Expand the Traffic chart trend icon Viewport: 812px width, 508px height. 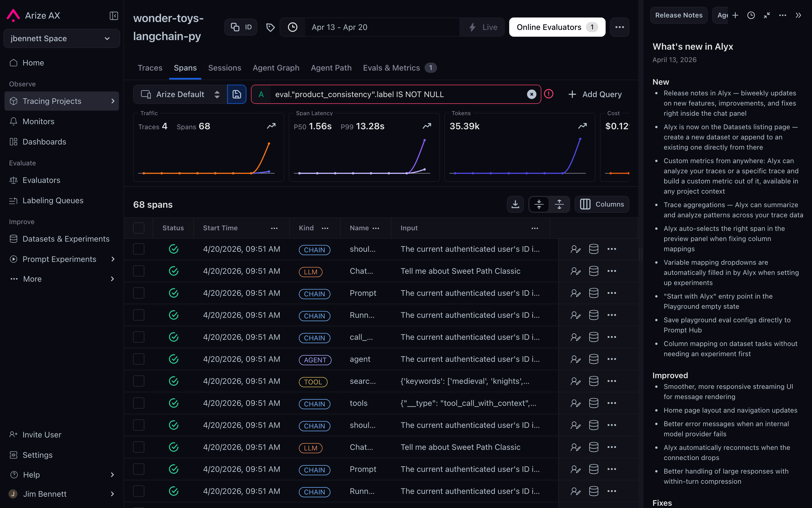pos(271,126)
